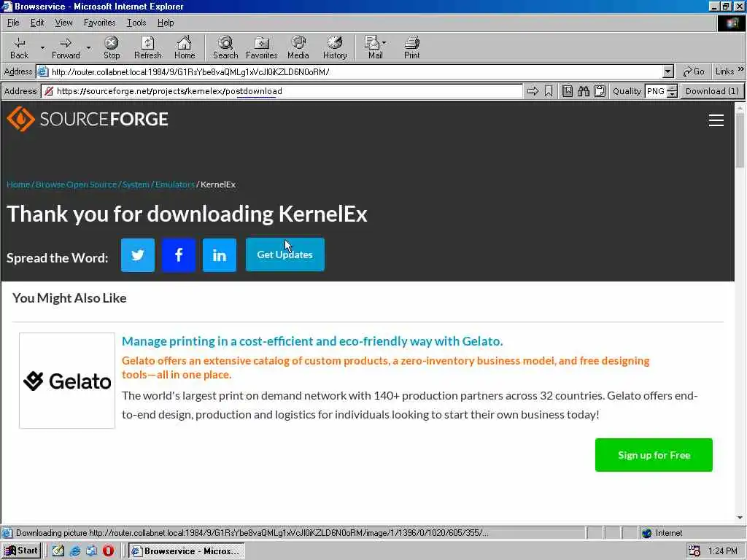Open the View menu

[x=63, y=23]
